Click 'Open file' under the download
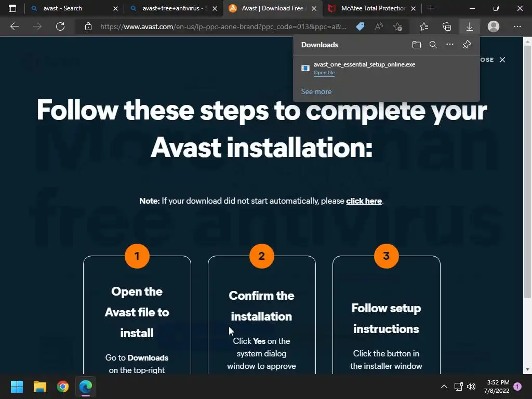The width and height of the screenshot is (532, 399). (324, 73)
